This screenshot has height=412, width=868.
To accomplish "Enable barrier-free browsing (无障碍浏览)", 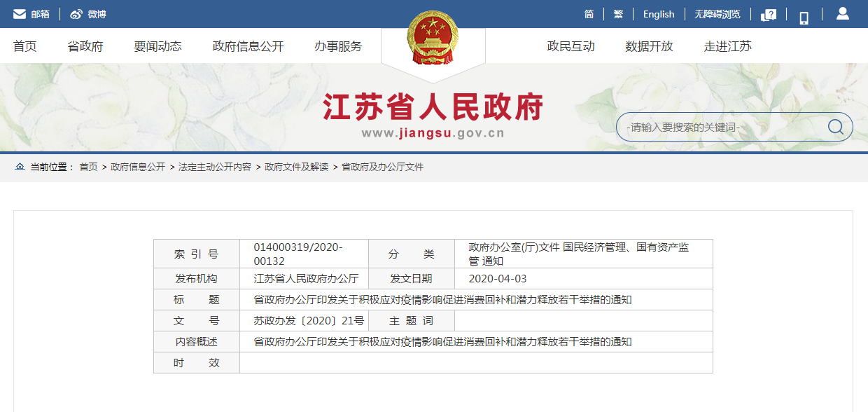I will click(x=717, y=14).
